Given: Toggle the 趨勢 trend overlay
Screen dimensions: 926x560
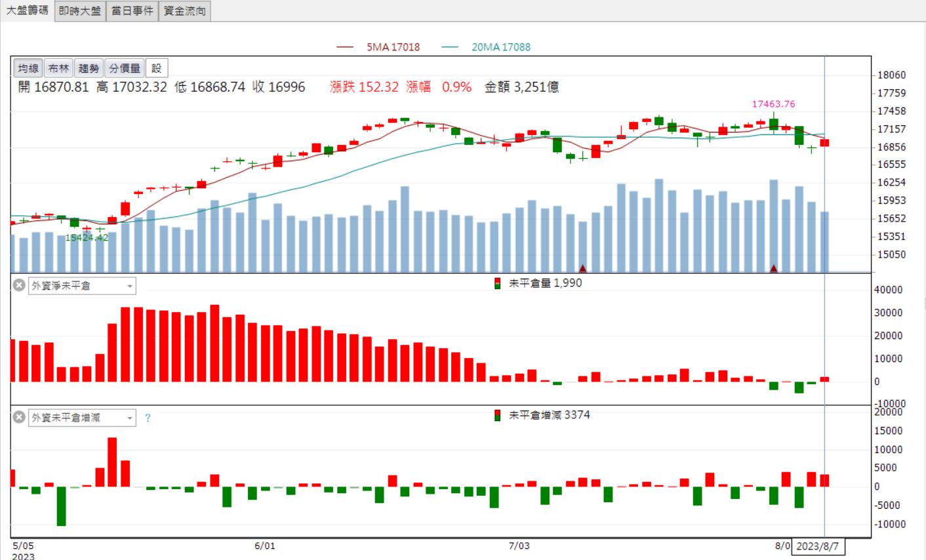Looking at the screenshot, I should coord(89,68).
